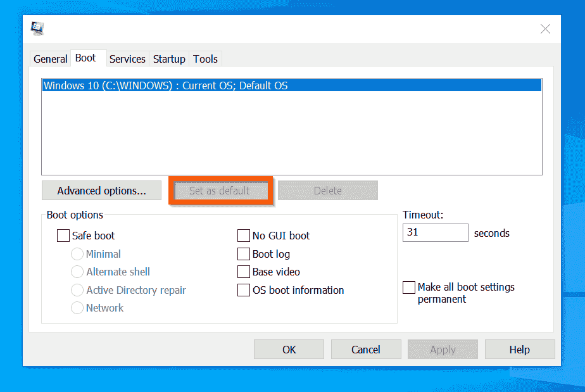Open Help for this dialog

(x=520, y=350)
